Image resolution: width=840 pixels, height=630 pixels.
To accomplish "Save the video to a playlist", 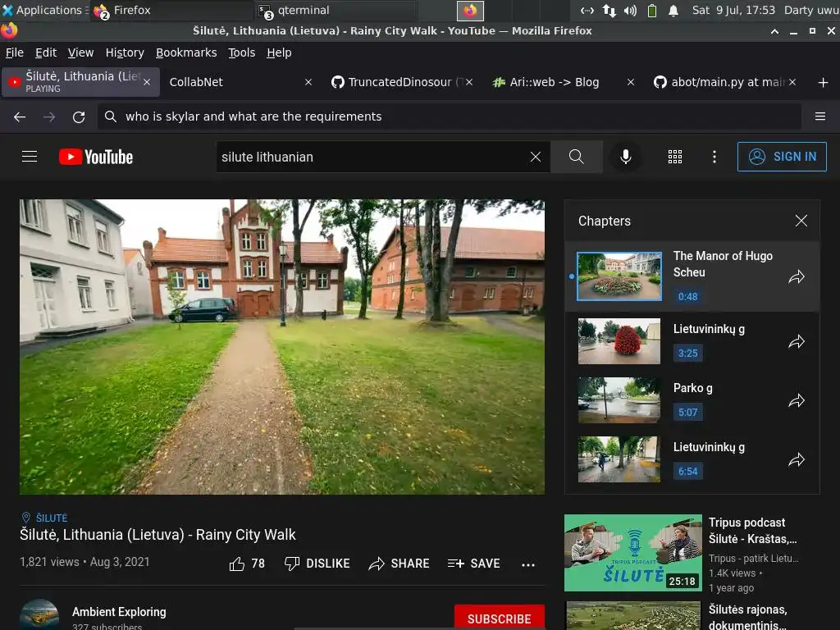I will click(474, 564).
